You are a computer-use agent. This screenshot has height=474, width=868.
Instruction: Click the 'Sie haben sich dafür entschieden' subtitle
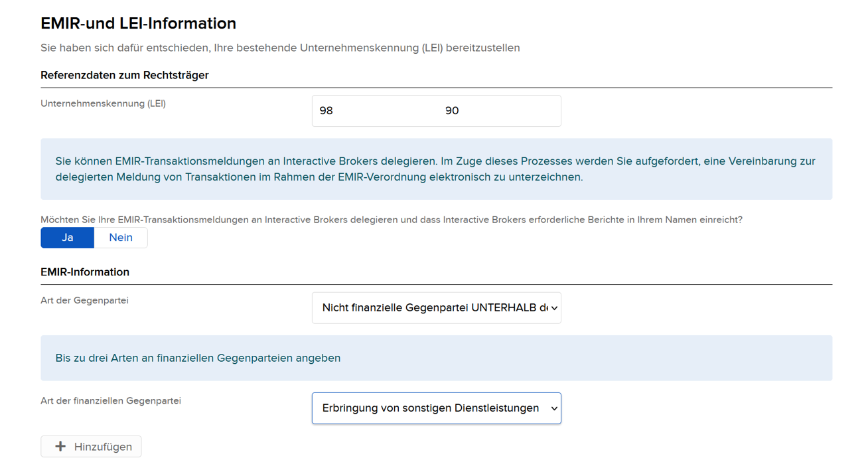tap(279, 48)
